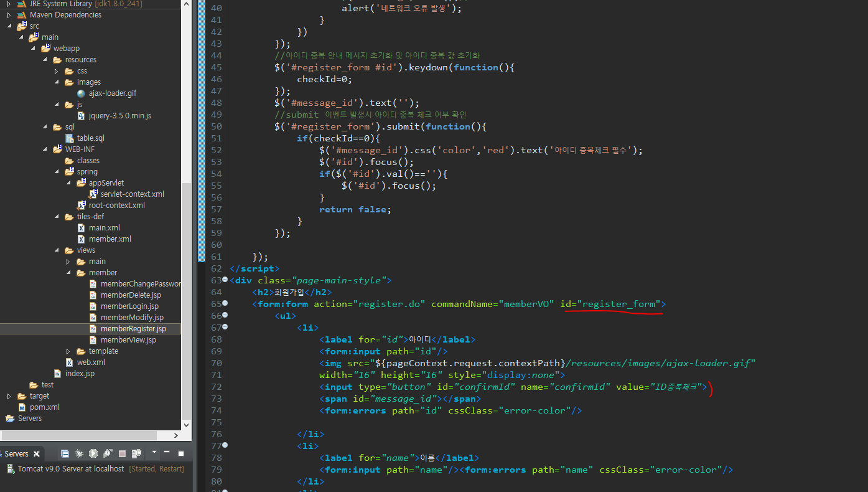Screen dimensions: 868x492
Task: Click the Maven Dependencies library icon
Action: pos(22,15)
